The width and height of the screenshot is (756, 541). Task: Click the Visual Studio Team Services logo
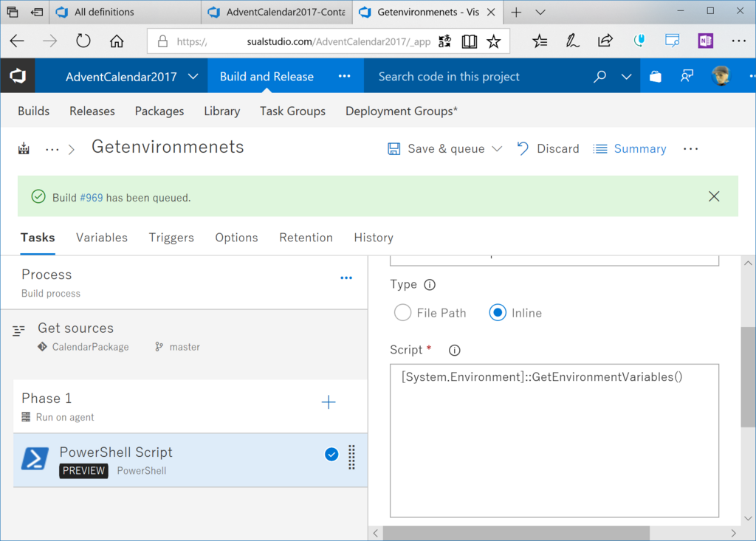(18, 76)
